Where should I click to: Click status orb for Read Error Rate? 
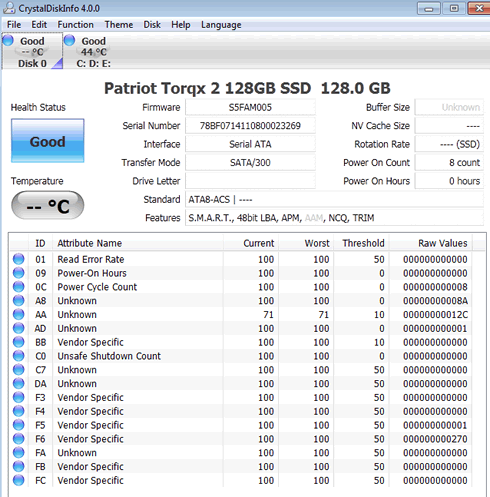(19, 259)
